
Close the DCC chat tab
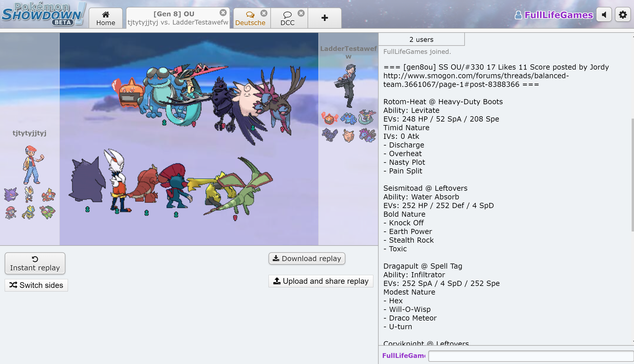tap(301, 13)
